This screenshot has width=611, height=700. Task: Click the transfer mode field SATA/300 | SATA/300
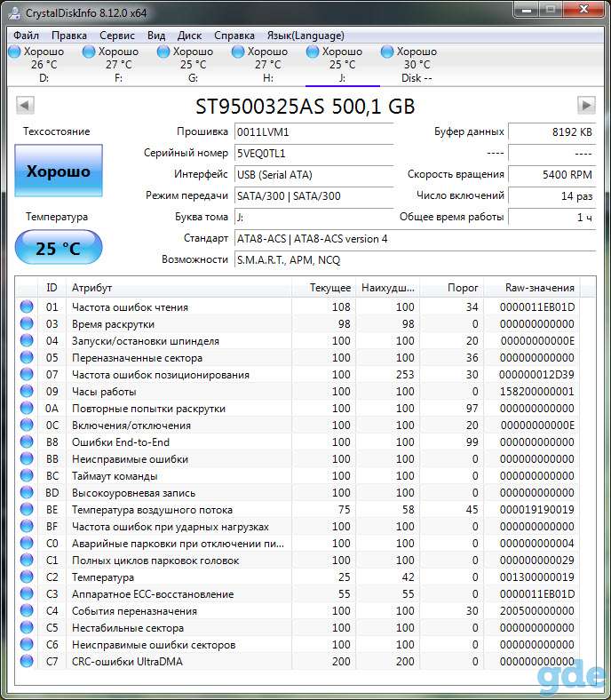[313, 196]
